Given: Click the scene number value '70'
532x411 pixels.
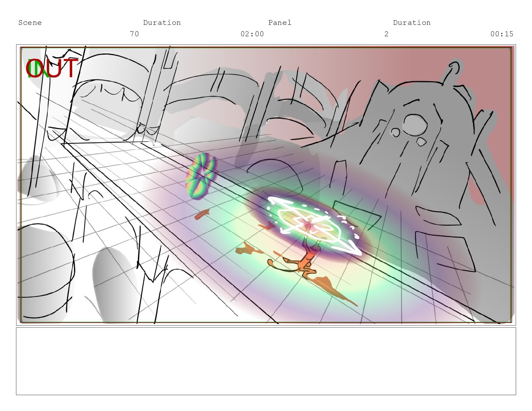Looking at the screenshot, I should point(134,34).
